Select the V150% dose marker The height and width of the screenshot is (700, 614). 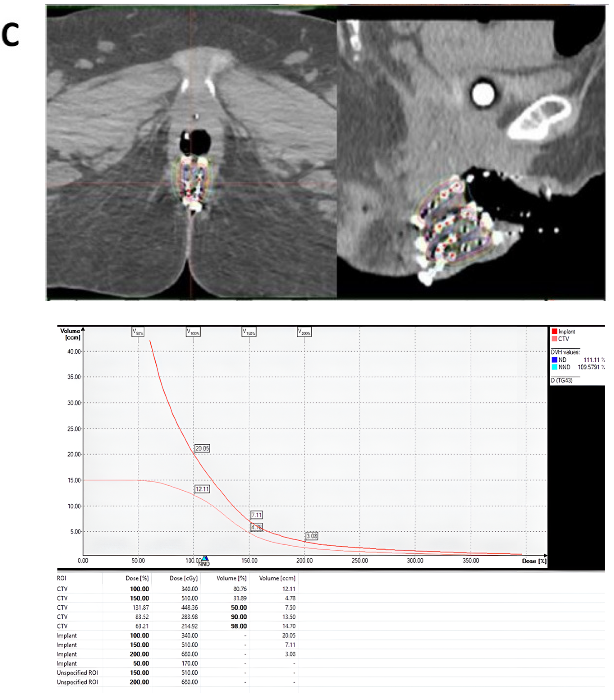249,332
